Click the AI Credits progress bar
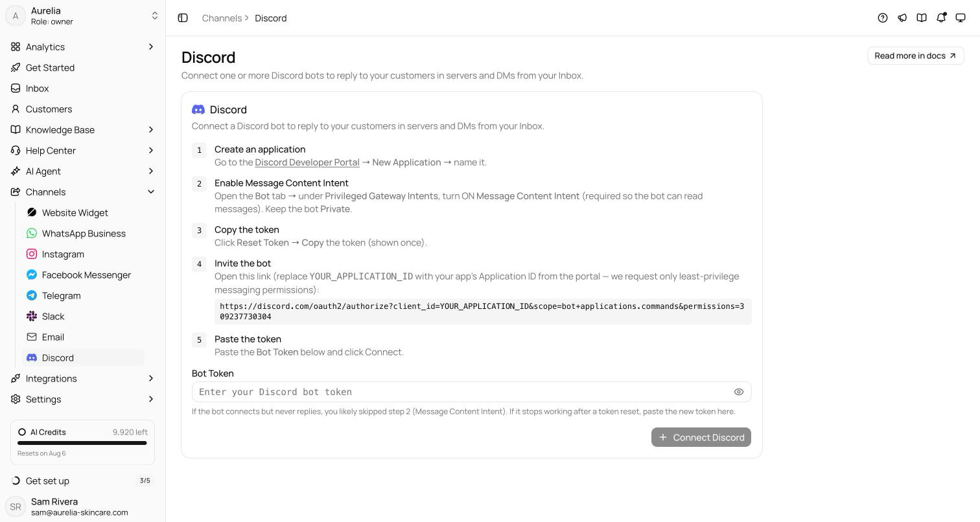Image resolution: width=980 pixels, height=522 pixels. click(x=82, y=443)
